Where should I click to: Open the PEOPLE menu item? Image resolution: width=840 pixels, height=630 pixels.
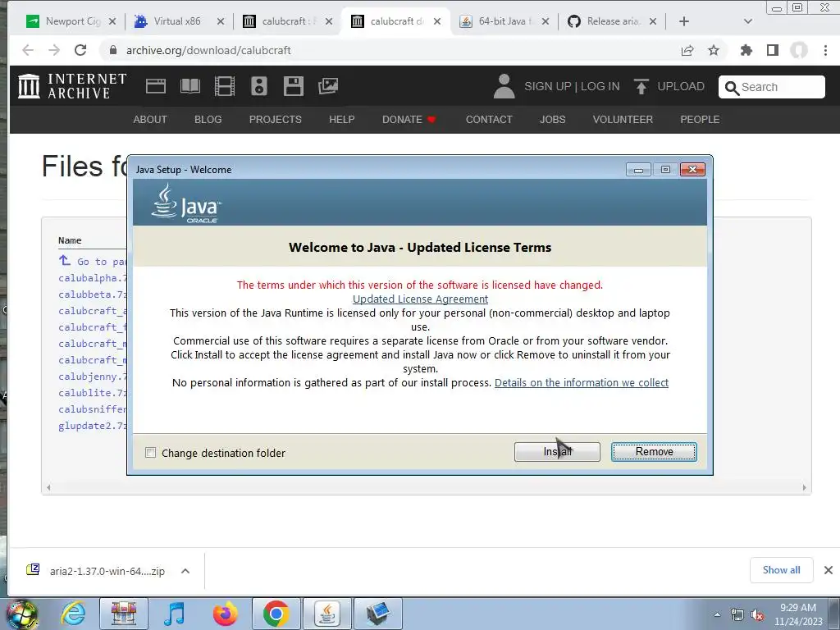(700, 120)
